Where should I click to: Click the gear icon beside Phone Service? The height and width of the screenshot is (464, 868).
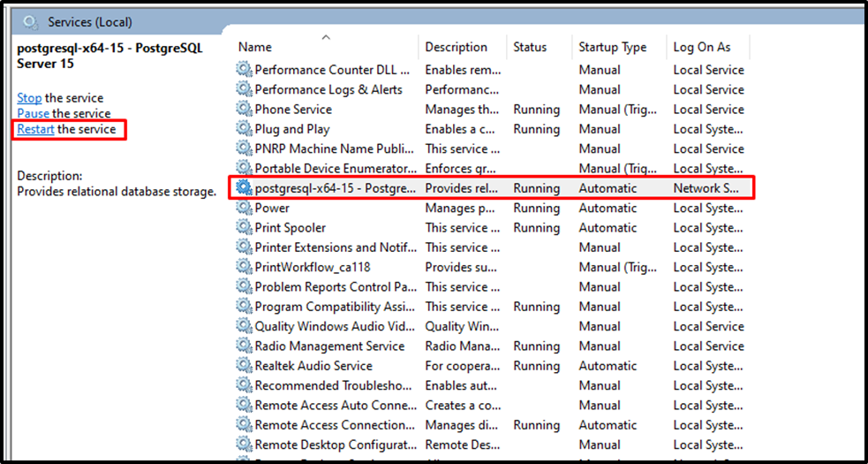click(244, 110)
